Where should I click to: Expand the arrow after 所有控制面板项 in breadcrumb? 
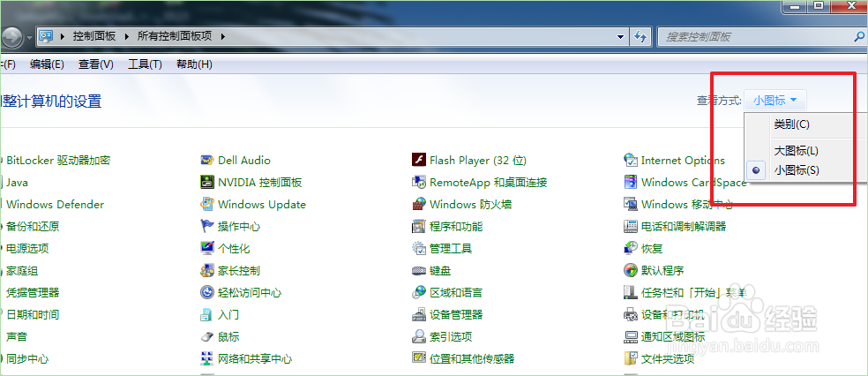point(223,36)
